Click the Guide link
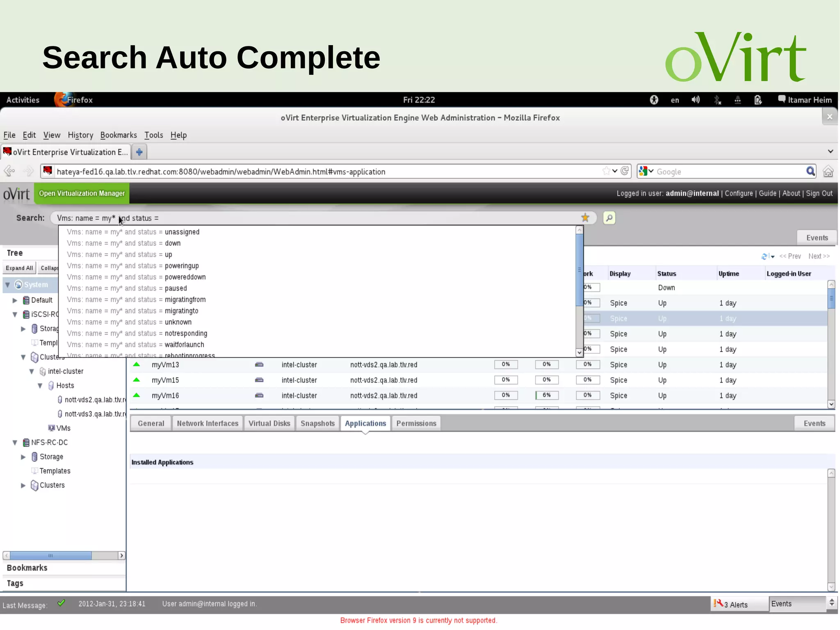The image size is (840, 630). tap(767, 193)
